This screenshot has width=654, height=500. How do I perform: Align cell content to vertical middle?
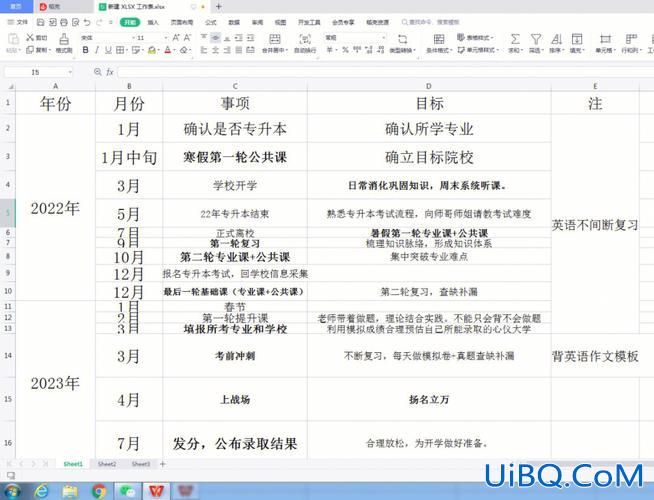pos(215,38)
